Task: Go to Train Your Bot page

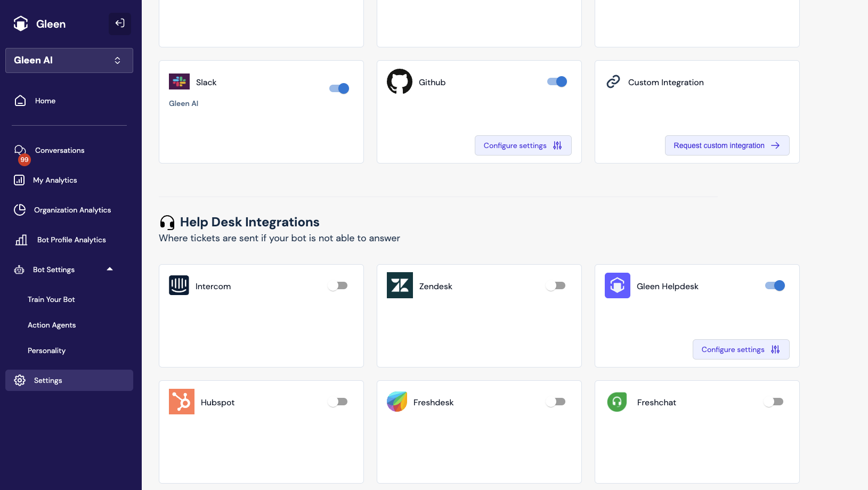Action: pos(51,299)
